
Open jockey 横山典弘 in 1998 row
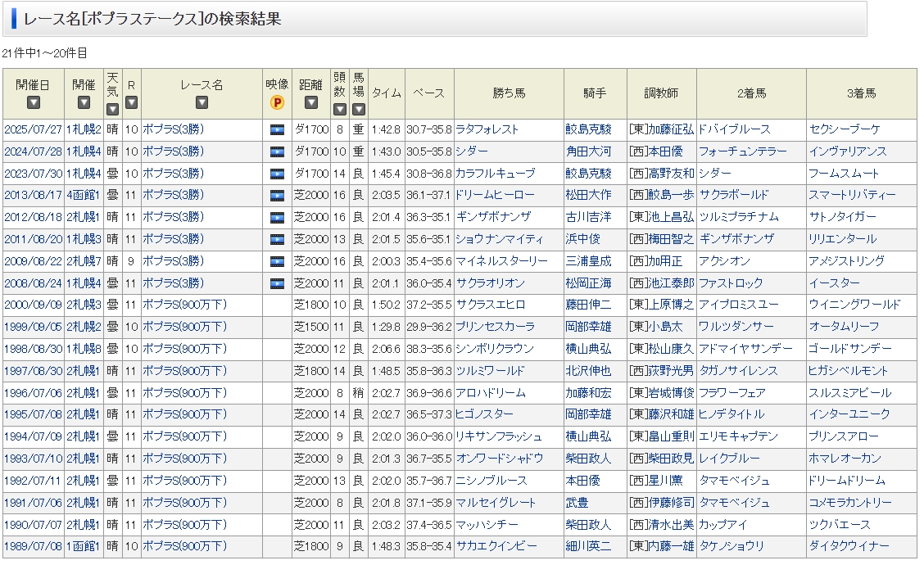pos(589,349)
